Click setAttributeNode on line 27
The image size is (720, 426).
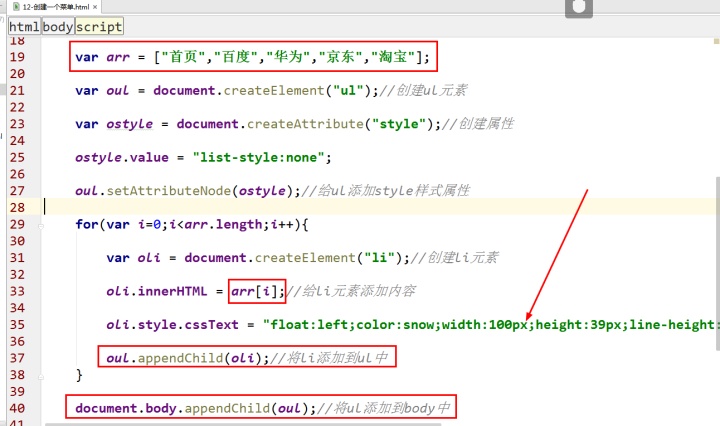click(169, 191)
